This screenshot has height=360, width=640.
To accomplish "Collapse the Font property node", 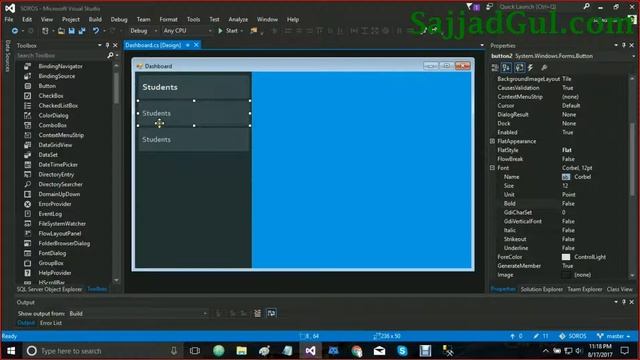I will click(x=492, y=168).
